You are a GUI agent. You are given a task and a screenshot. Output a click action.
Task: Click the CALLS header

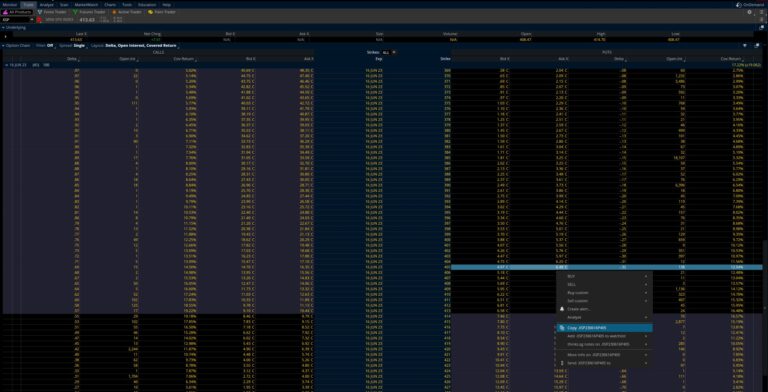(x=158, y=52)
